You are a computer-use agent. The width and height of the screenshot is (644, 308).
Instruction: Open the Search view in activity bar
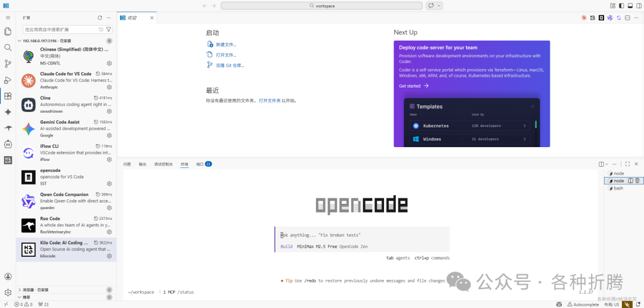(8, 48)
